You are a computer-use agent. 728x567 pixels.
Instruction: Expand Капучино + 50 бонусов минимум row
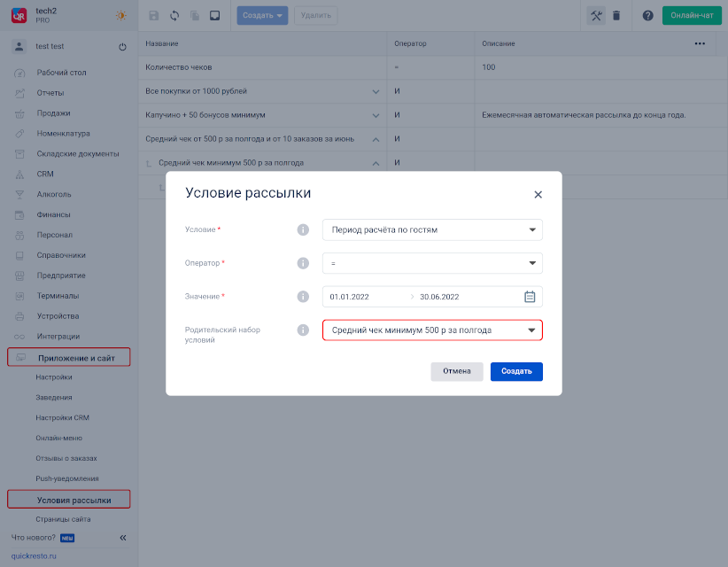click(x=376, y=116)
